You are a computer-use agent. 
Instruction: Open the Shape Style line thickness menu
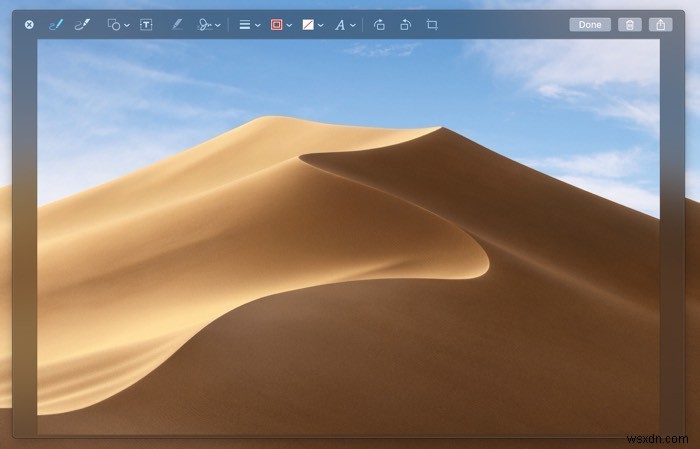pos(250,25)
